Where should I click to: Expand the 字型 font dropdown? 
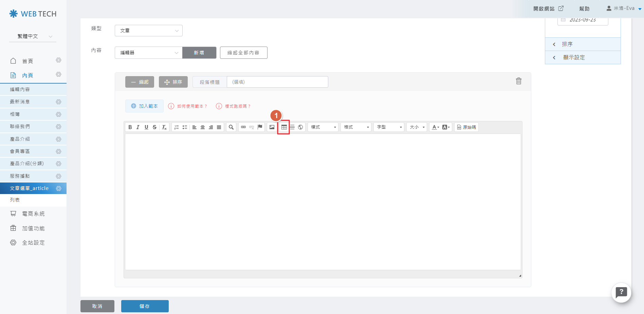(389, 127)
